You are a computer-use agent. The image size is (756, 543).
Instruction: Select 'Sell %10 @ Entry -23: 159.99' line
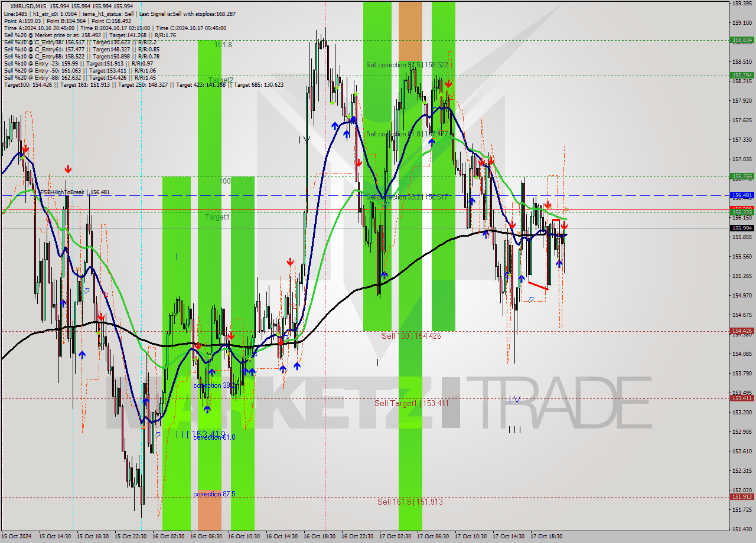click(x=78, y=63)
